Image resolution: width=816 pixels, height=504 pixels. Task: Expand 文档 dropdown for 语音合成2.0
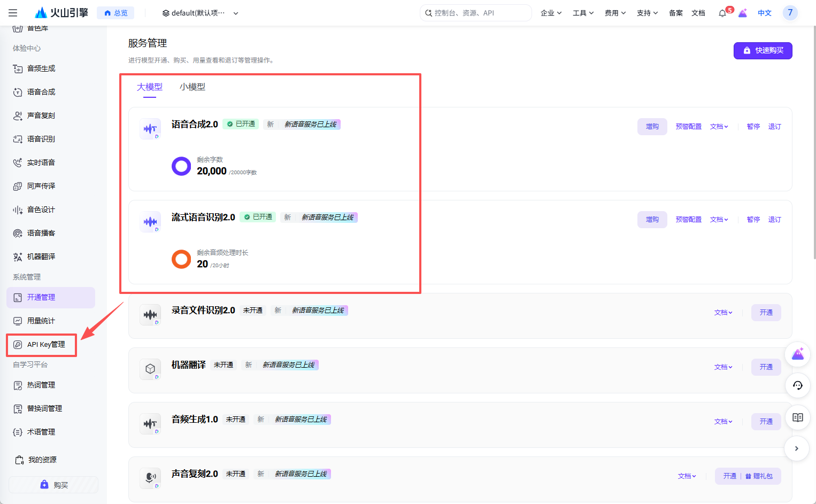(x=719, y=127)
